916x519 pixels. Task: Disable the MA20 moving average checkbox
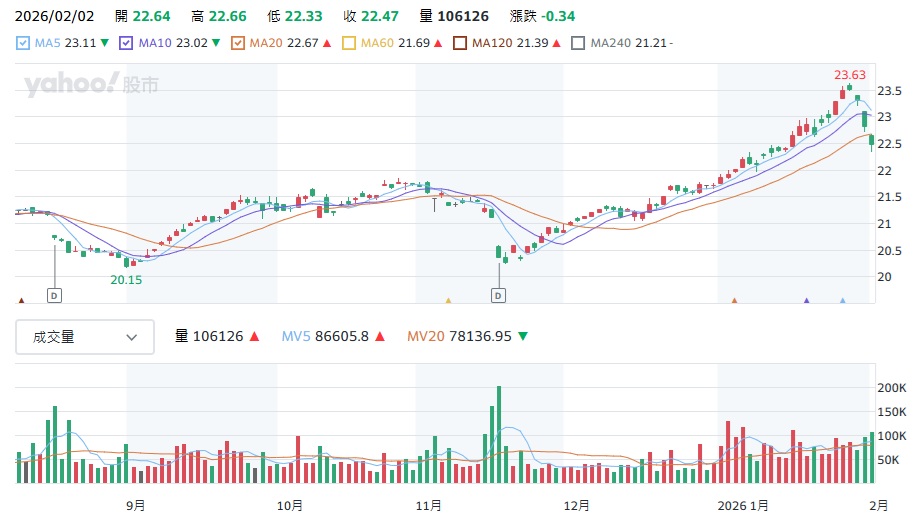(x=238, y=43)
